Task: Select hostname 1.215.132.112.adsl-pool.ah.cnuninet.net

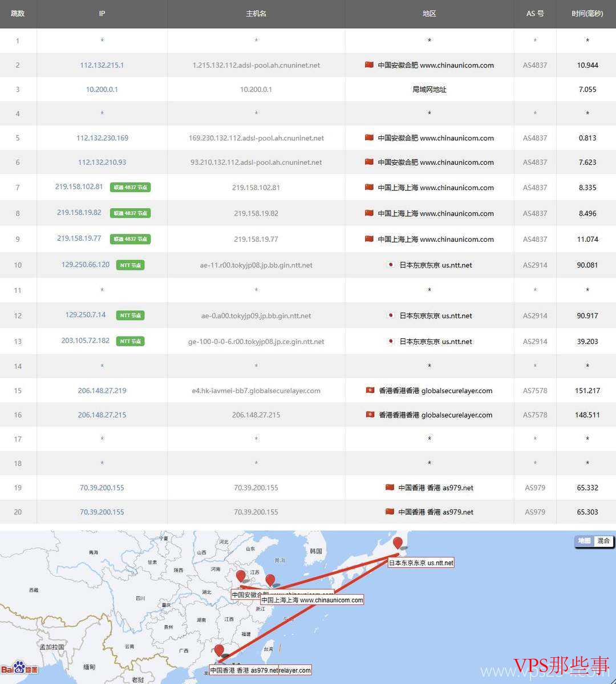Action: [256, 65]
